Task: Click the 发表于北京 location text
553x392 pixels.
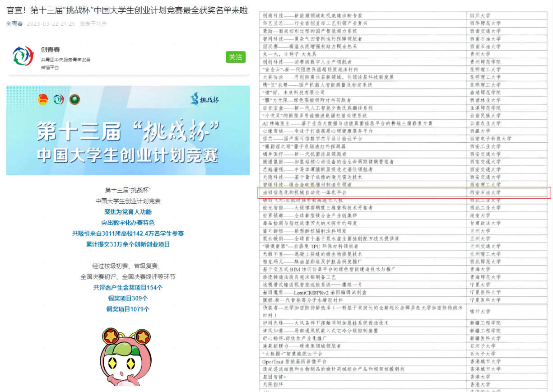Action: 93,24
